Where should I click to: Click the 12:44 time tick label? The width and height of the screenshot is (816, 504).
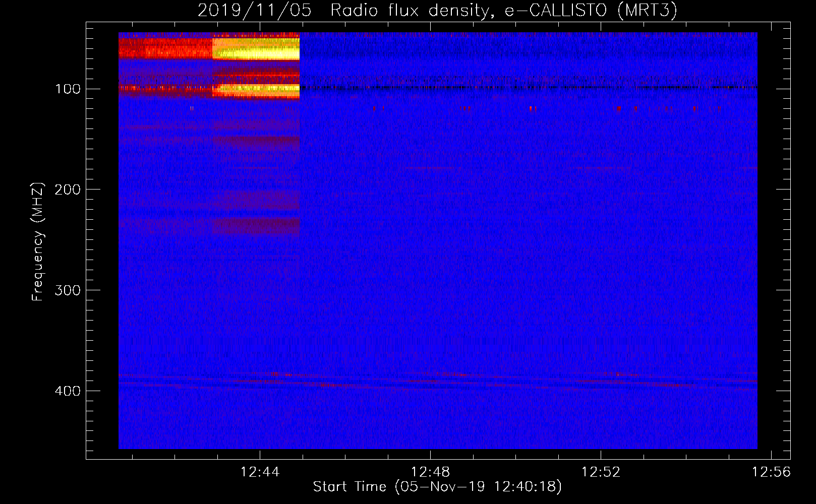coord(260,472)
